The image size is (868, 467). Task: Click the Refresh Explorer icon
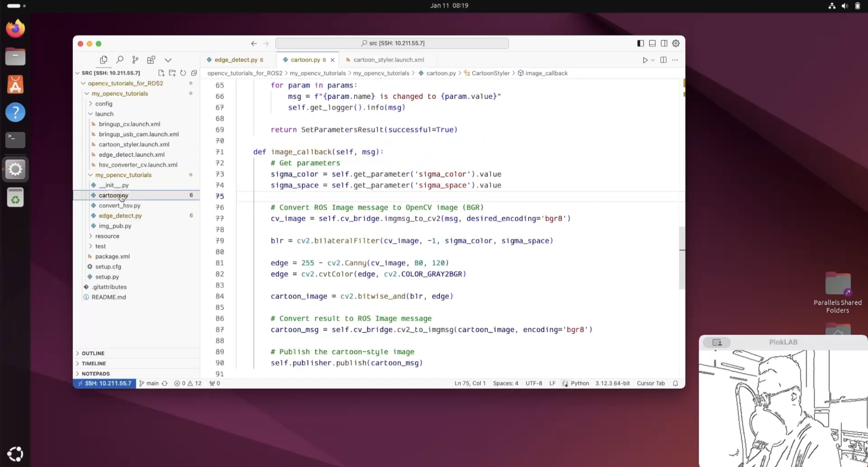pyautogui.click(x=183, y=73)
